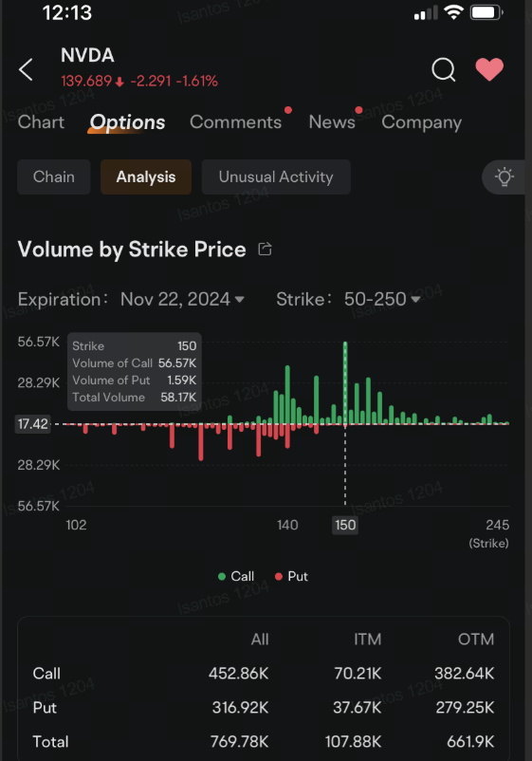532x761 pixels.
Task: Tap the ITM column header
Action: [x=368, y=640]
